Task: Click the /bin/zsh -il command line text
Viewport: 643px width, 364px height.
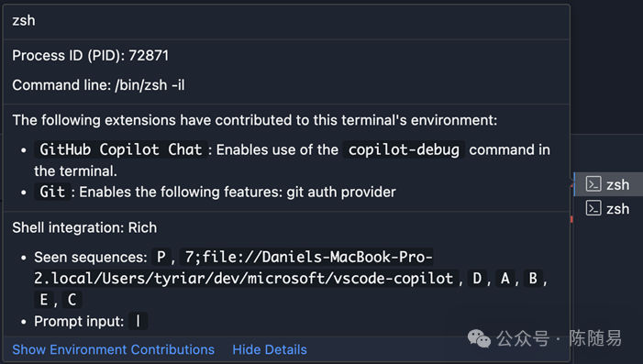Action: coord(150,85)
